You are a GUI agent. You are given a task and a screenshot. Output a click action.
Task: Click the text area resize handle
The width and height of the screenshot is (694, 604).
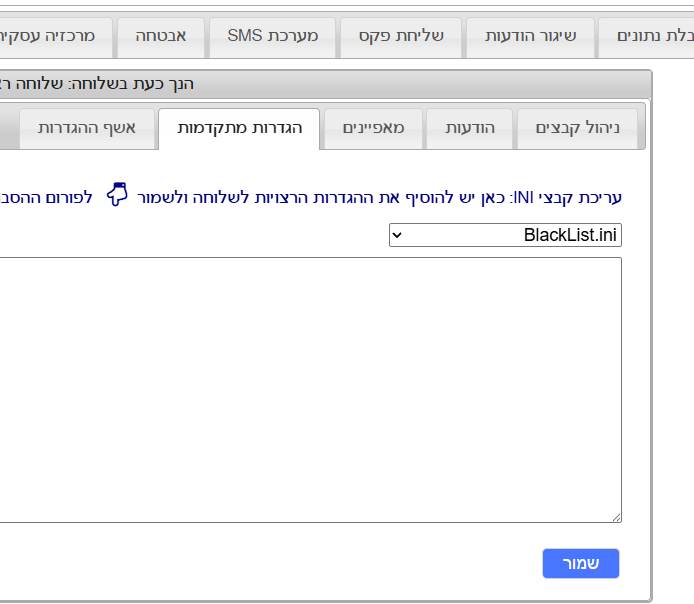pos(616,516)
